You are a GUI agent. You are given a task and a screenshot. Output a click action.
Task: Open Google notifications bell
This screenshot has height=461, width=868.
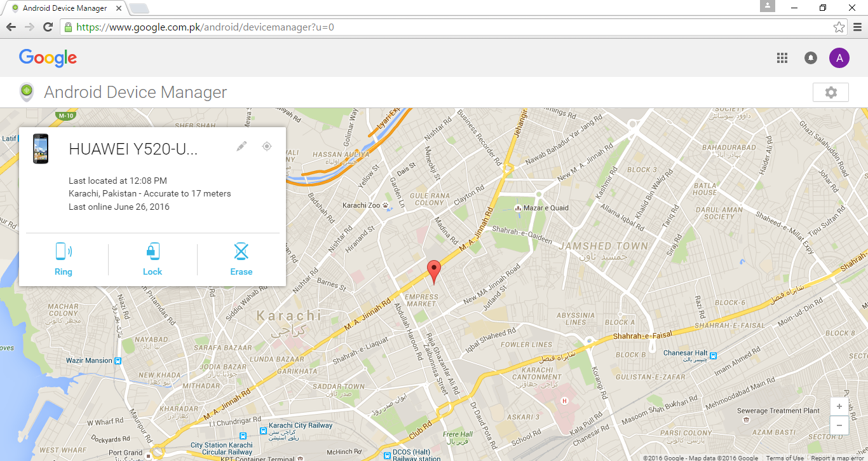[811, 58]
